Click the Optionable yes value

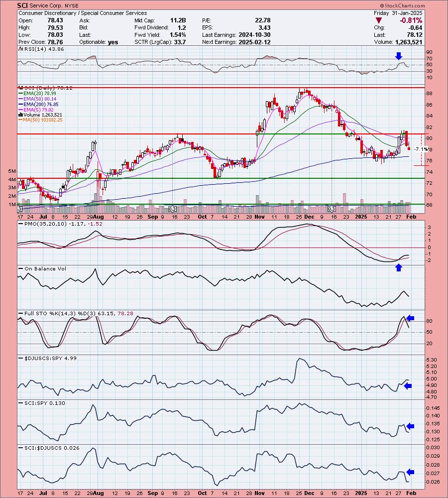tap(113, 42)
